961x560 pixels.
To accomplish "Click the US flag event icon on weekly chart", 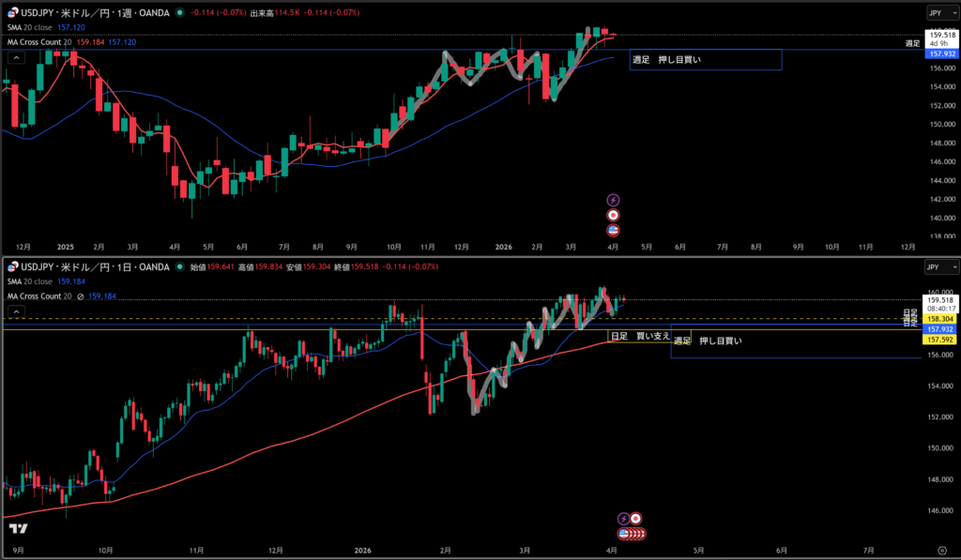I will pos(614,230).
